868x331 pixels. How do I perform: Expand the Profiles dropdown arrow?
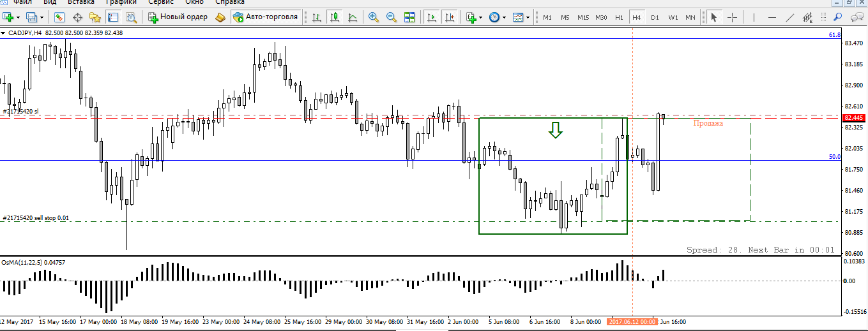click(x=42, y=17)
